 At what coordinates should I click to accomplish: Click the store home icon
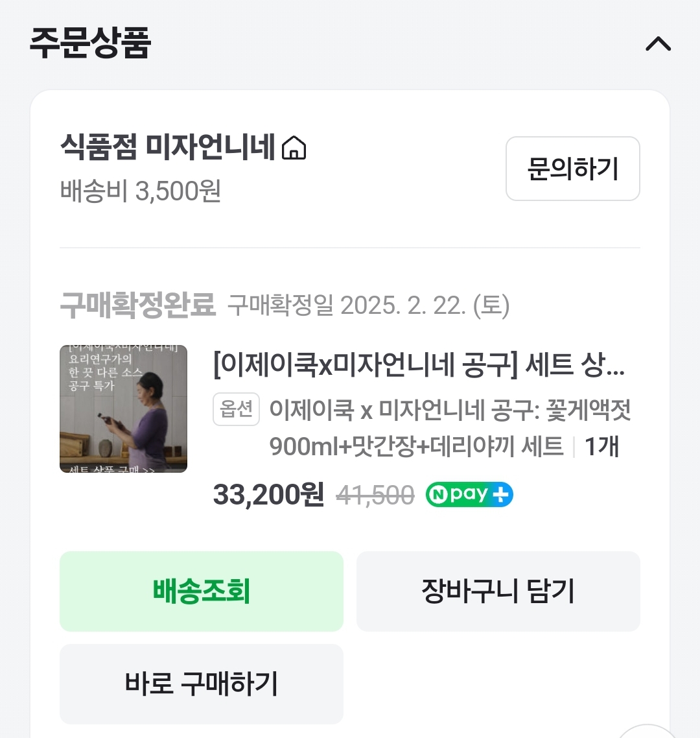coord(294,148)
